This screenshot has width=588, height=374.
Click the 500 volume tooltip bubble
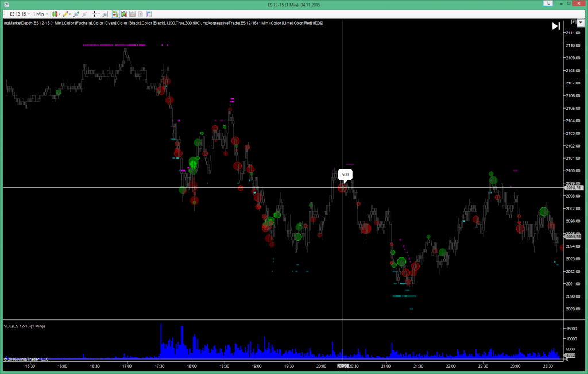345,175
